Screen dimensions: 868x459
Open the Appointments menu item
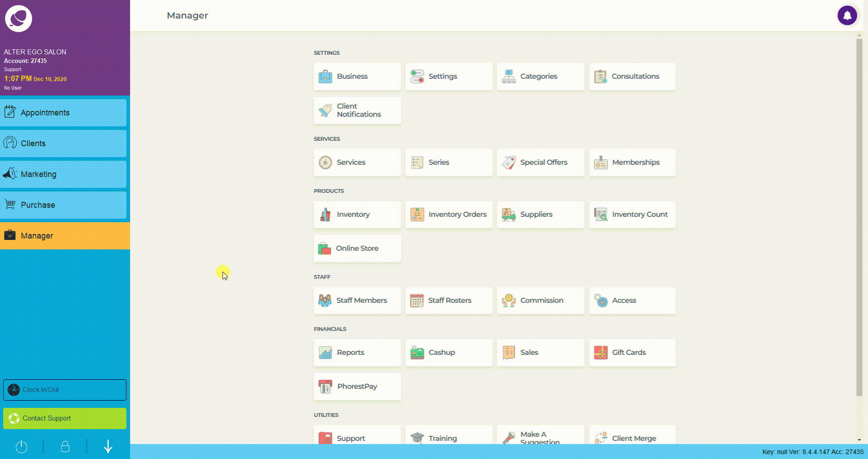click(63, 113)
